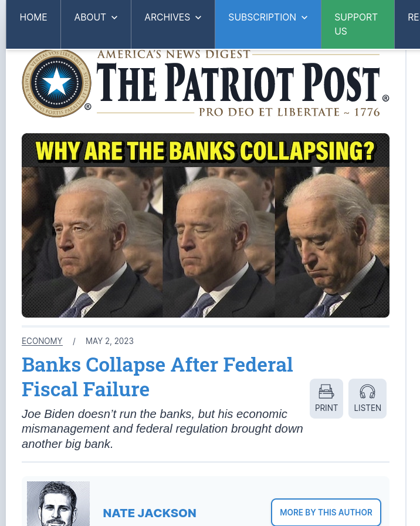This screenshot has width=420, height=526.
Task: Click the More By This Author button
Action: [326, 512]
